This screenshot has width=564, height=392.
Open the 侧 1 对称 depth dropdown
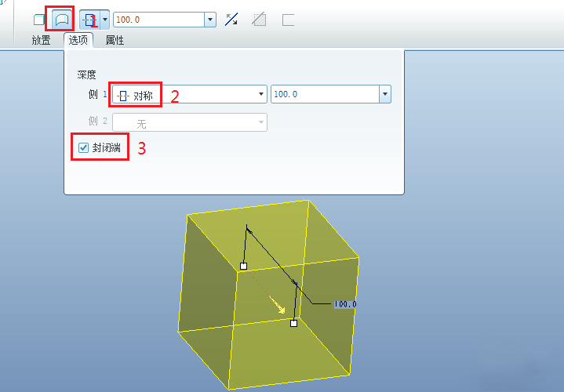[190, 94]
